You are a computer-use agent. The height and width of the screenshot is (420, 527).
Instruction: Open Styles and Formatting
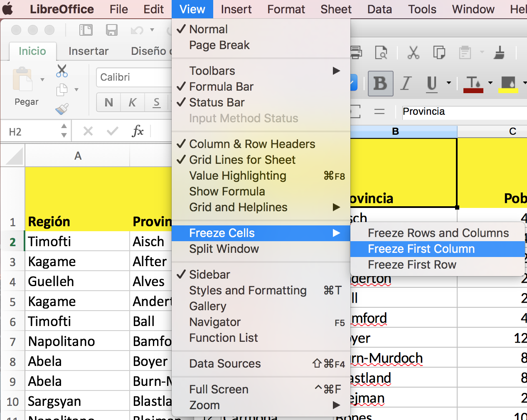261,290
